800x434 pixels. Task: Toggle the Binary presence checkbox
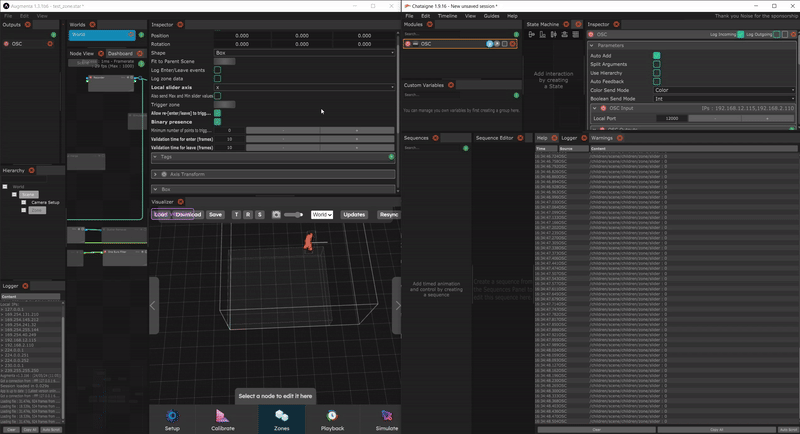pyautogui.click(x=218, y=122)
